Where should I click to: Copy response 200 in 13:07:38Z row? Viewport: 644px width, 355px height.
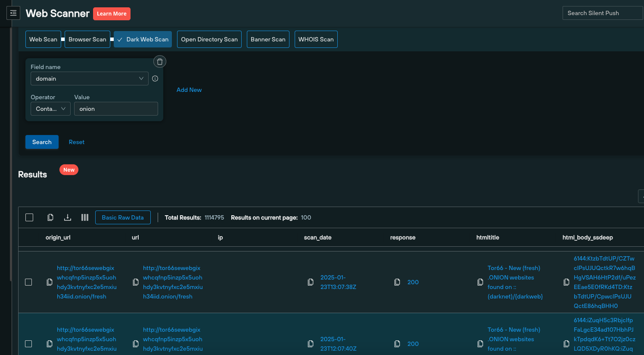397,282
